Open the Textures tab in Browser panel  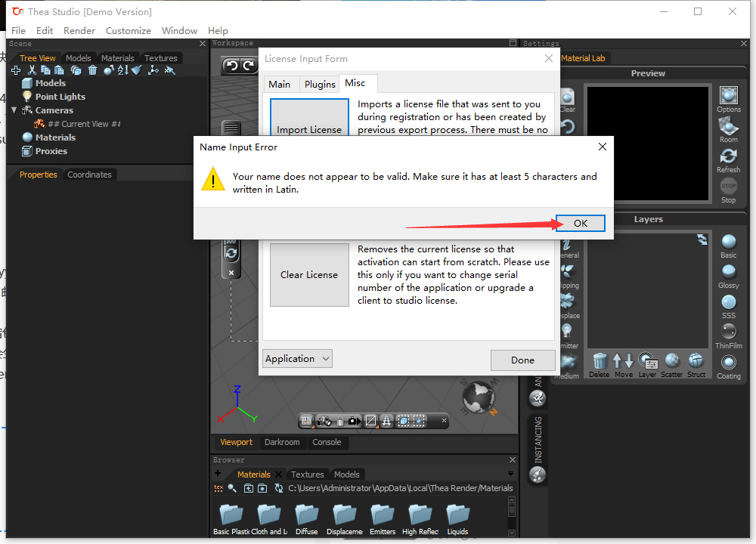click(x=307, y=474)
